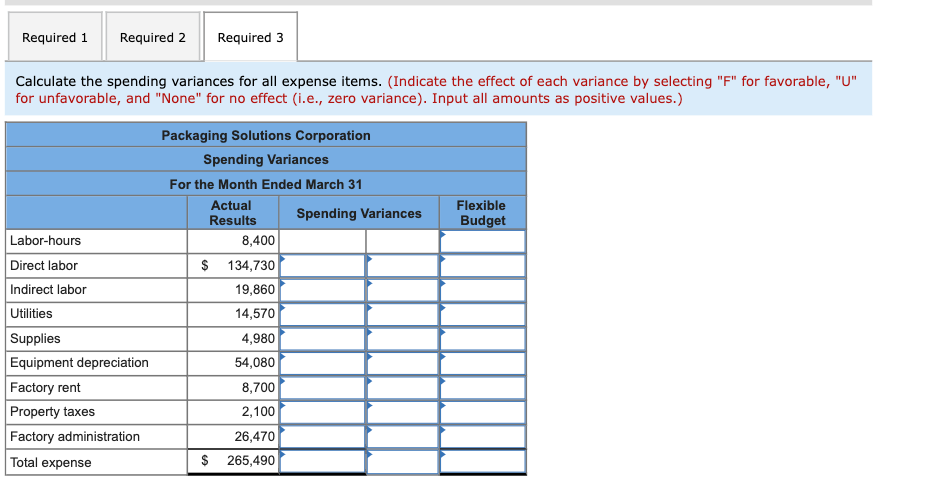Open Total expense variance F/U dropdown
This screenshot has height=482, width=932.
click(x=402, y=461)
